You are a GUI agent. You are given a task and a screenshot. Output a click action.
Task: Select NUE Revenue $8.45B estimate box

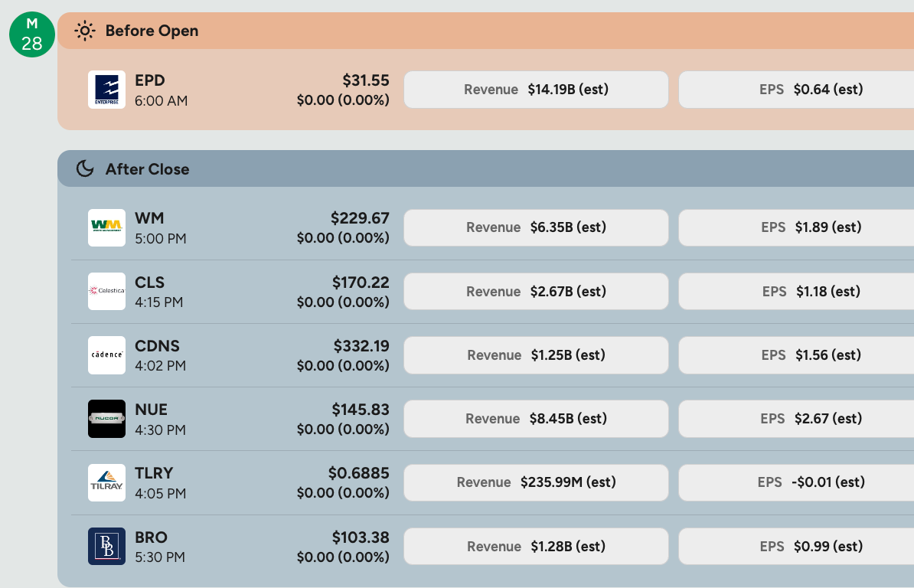coord(537,419)
